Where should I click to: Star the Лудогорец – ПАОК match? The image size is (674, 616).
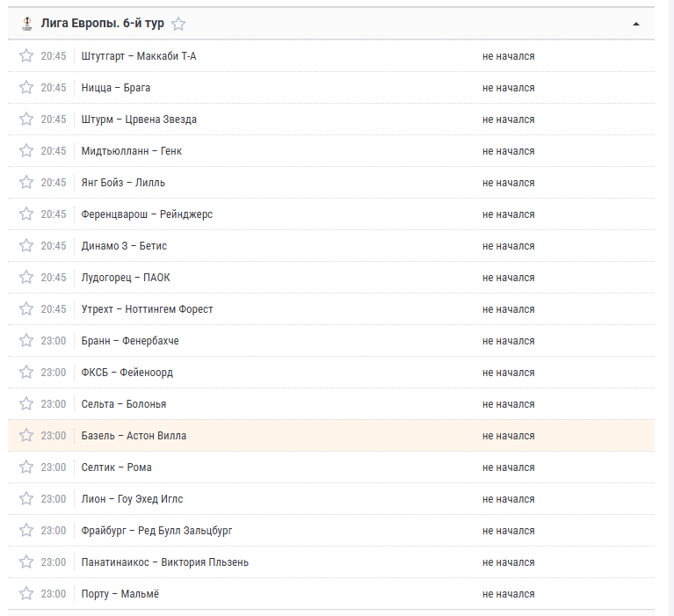tap(26, 278)
